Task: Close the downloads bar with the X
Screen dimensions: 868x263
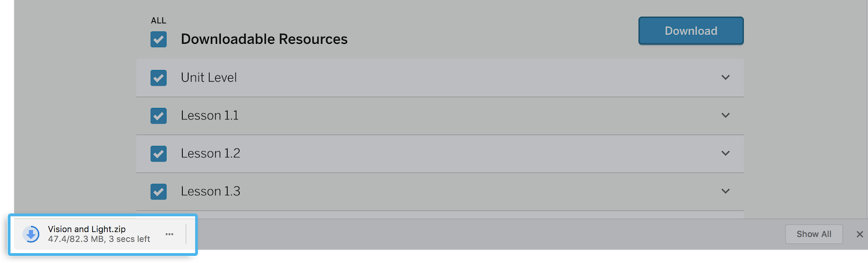Action: pos(859,234)
